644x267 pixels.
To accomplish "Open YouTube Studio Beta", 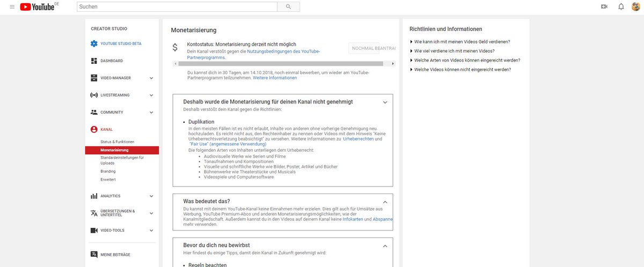I will click(122, 43).
